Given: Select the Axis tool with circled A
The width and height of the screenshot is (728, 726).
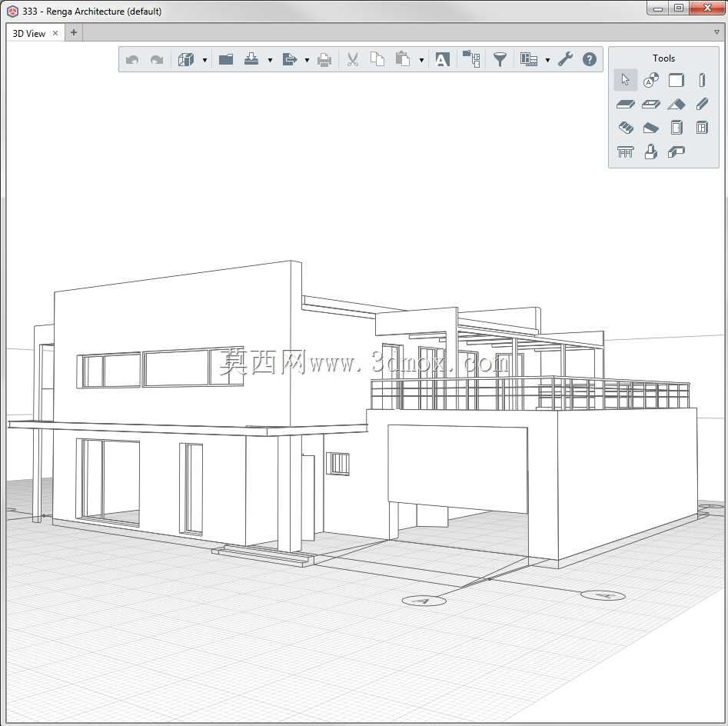Looking at the screenshot, I should pos(651,80).
